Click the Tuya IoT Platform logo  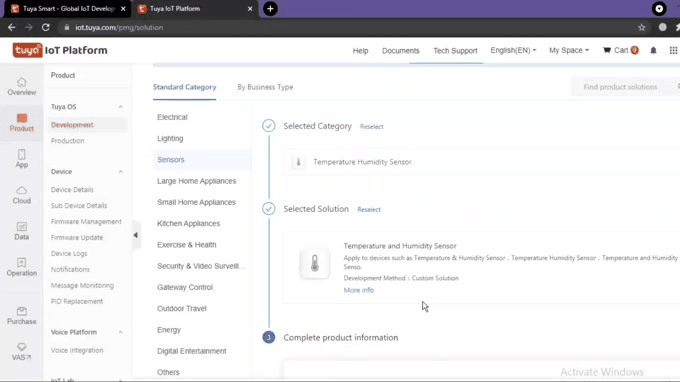click(x=60, y=50)
